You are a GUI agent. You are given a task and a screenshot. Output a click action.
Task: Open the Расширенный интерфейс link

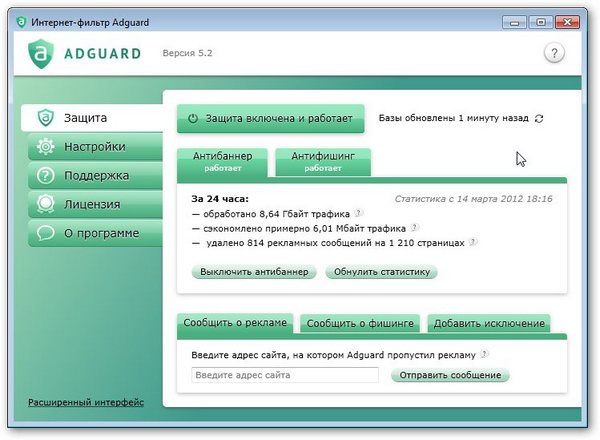(x=86, y=402)
